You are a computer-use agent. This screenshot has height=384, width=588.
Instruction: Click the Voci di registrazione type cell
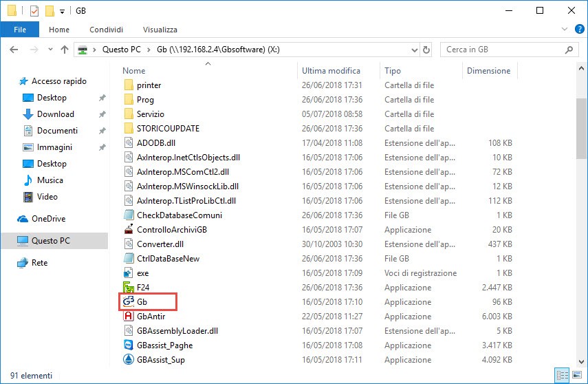click(x=420, y=273)
